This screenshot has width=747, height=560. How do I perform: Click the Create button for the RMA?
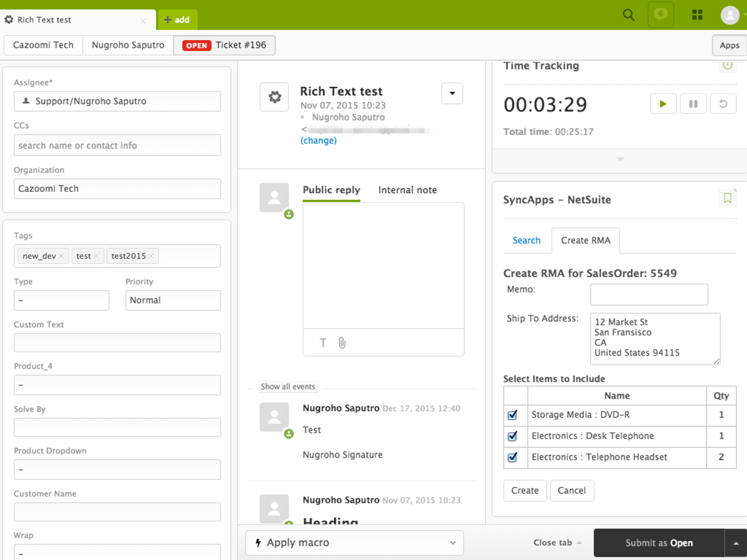(525, 490)
